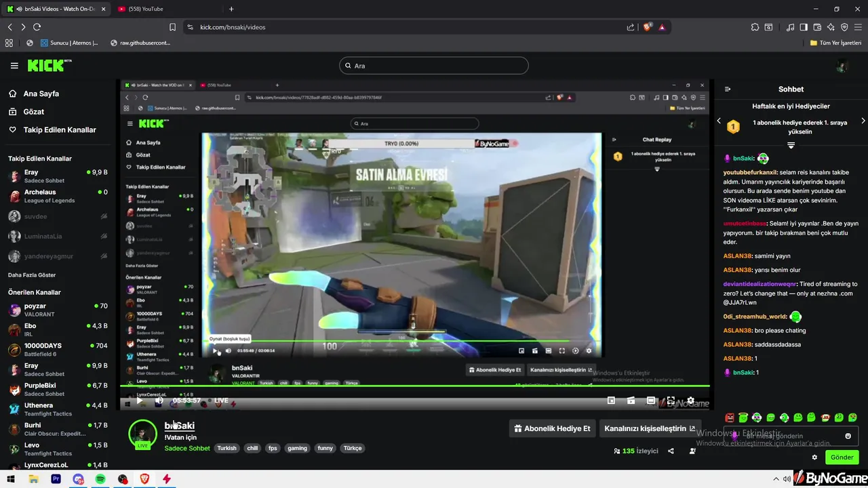Show next top gifter

coord(863,121)
